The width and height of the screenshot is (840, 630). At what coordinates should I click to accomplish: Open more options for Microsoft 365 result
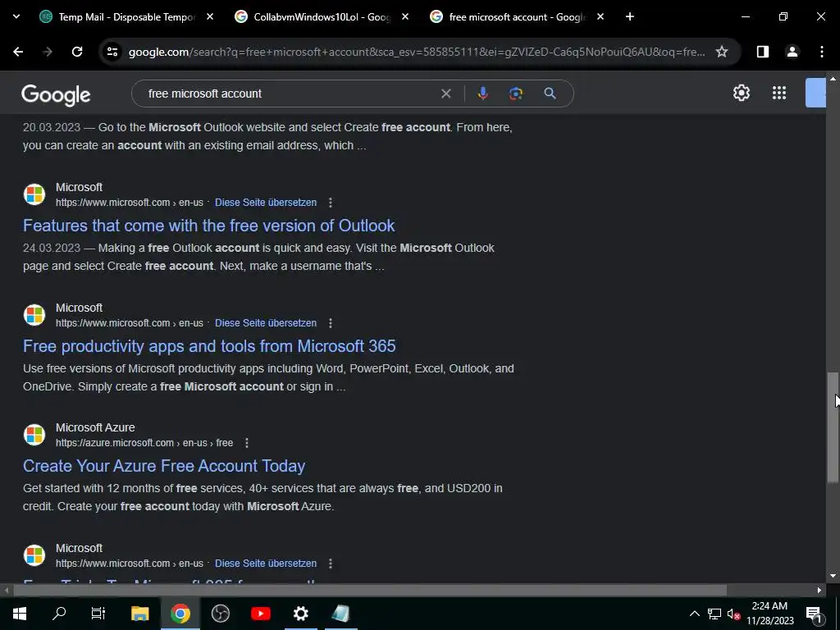(330, 323)
